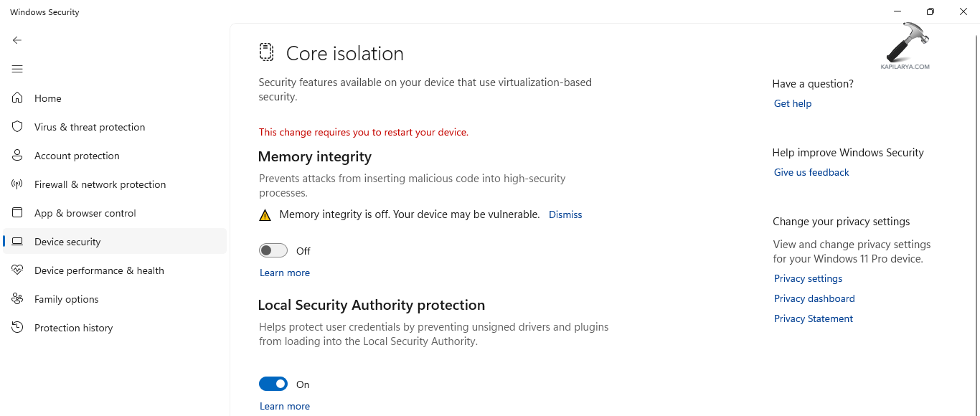This screenshot has height=416, width=980.
Task: Click the Account protection person icon
Action: pyautogui.click(x=17, y=156)
